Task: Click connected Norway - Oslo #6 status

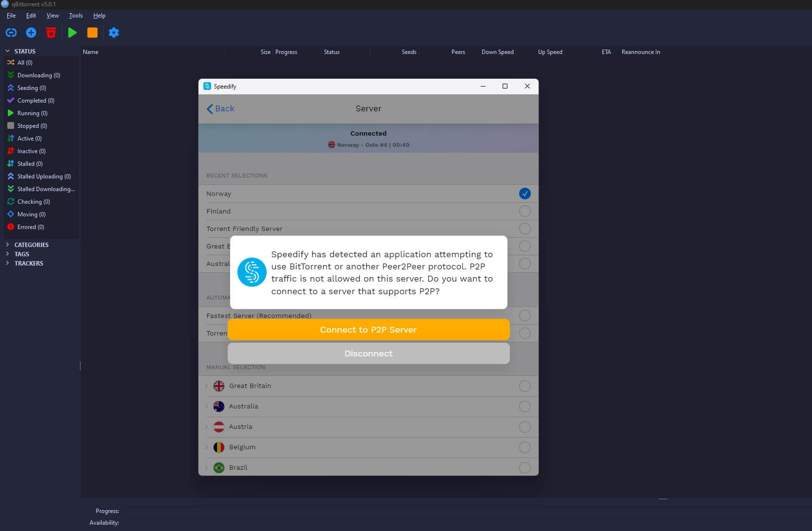Action: (x=368, y=145)
